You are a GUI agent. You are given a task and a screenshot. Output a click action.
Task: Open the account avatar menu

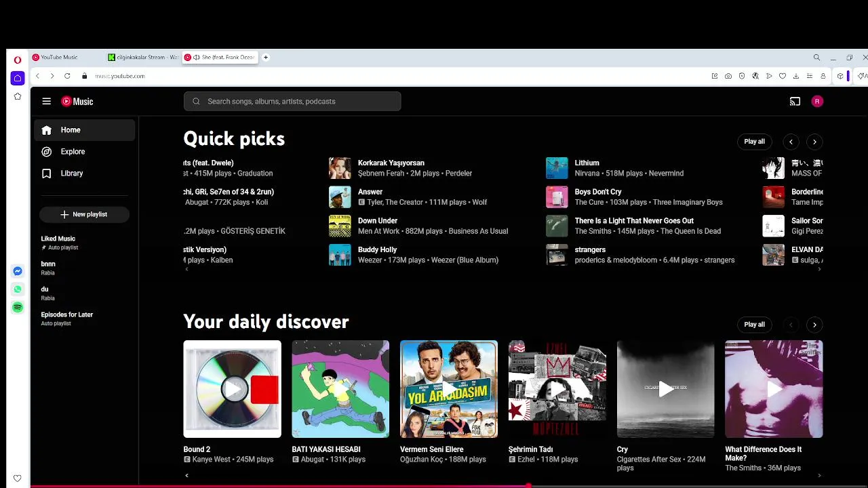pyautogui.click(x=817, y=101)
